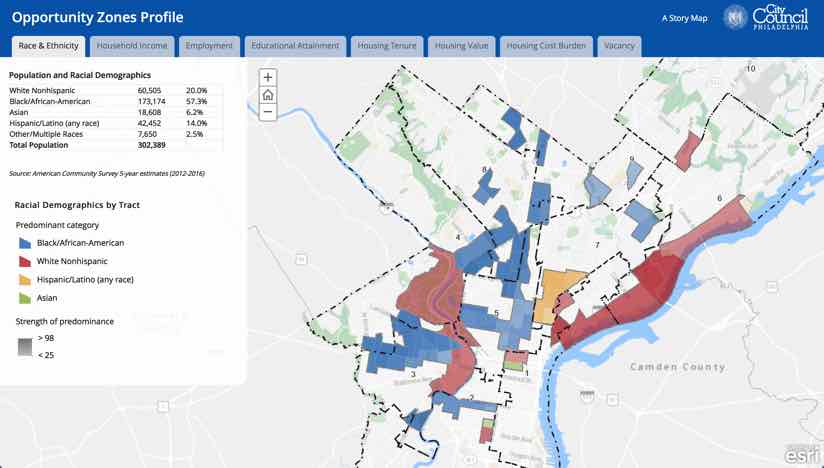Click the Asian population value 18,608
Viewport: 824px width, 468px height.
[x=149, y=112]
